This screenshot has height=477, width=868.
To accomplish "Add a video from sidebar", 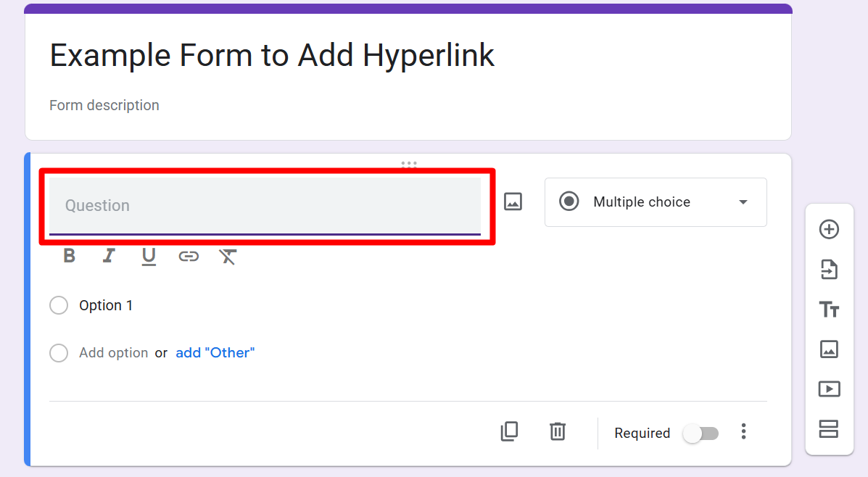I will pyautogui.click(x=829, y=389).
